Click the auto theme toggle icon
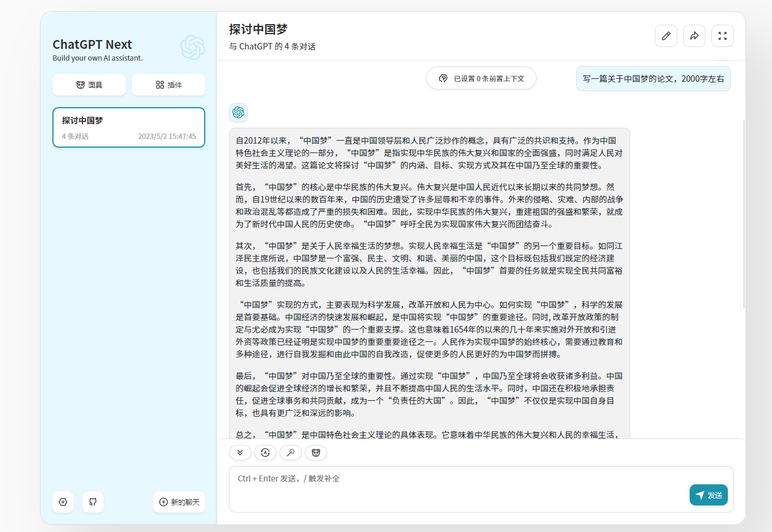The width and height of the screenshot is (772, 532). pyautogui.click(x=265, y=453)
